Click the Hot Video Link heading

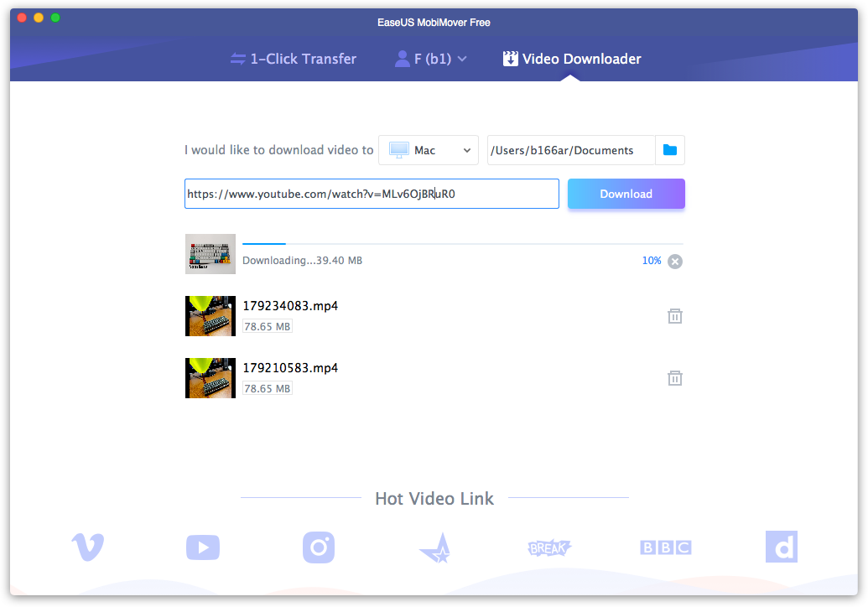434,499
